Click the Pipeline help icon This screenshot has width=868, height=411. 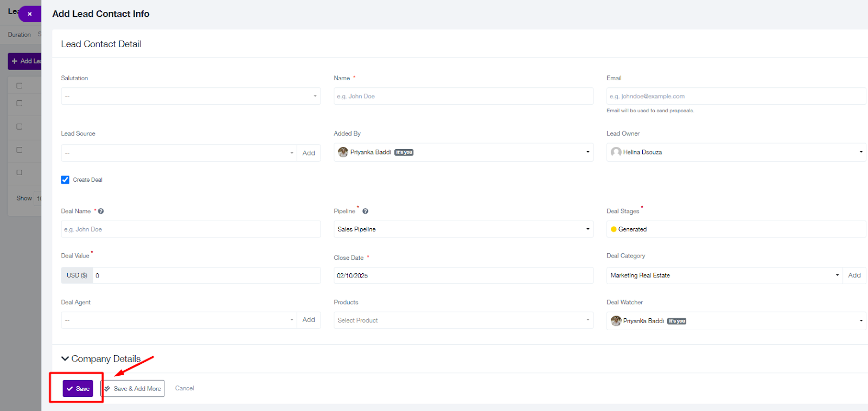(365, 211)
